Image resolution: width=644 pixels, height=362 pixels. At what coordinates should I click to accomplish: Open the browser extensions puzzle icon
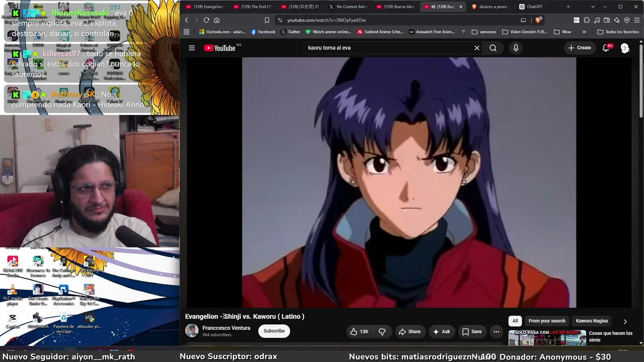coord(587,20)
